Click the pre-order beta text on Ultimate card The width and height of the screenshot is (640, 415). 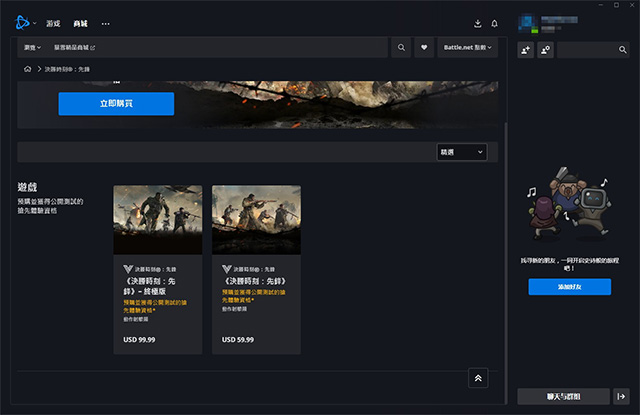pyautogui.click(x=155, y=306)
